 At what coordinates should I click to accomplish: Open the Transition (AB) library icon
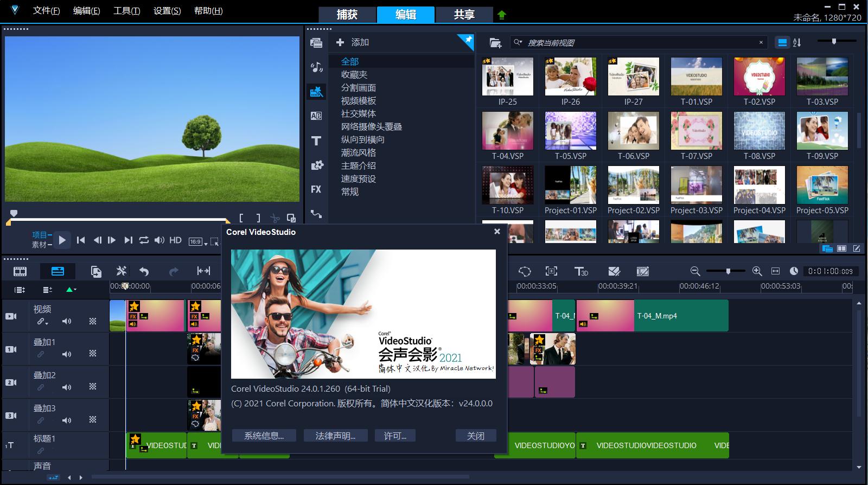[316, 116]
